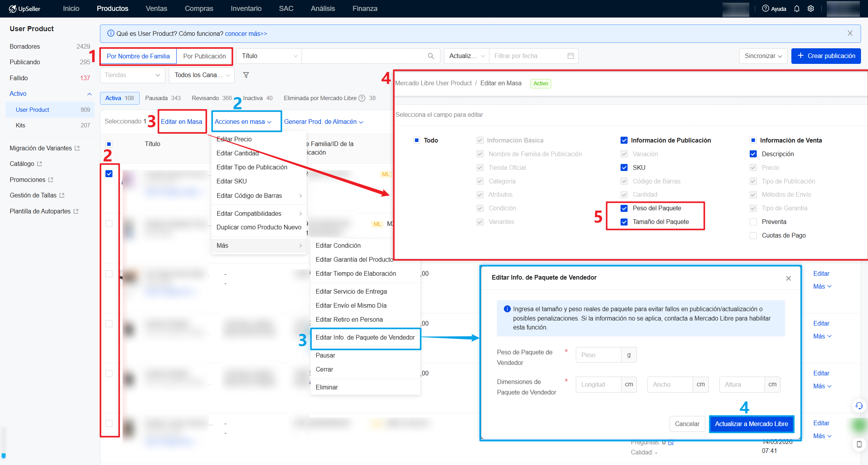Expand Editar Compatibilidades submenu

point(259,213)
